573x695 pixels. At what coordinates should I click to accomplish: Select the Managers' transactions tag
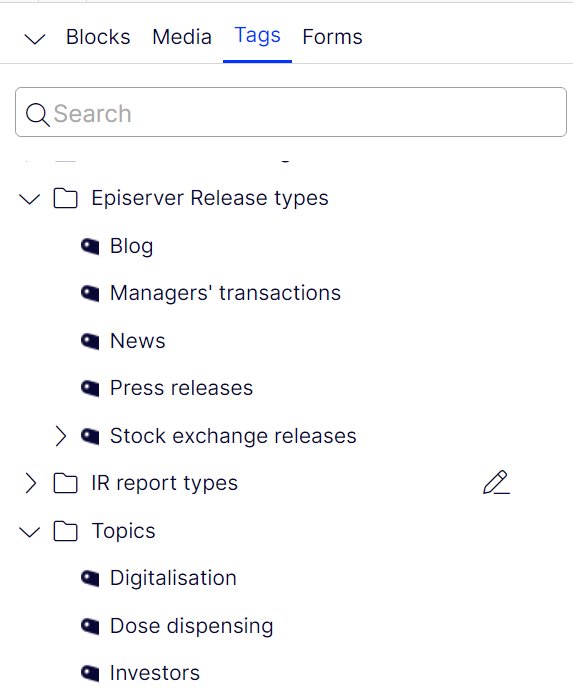[x=225, y=293]
